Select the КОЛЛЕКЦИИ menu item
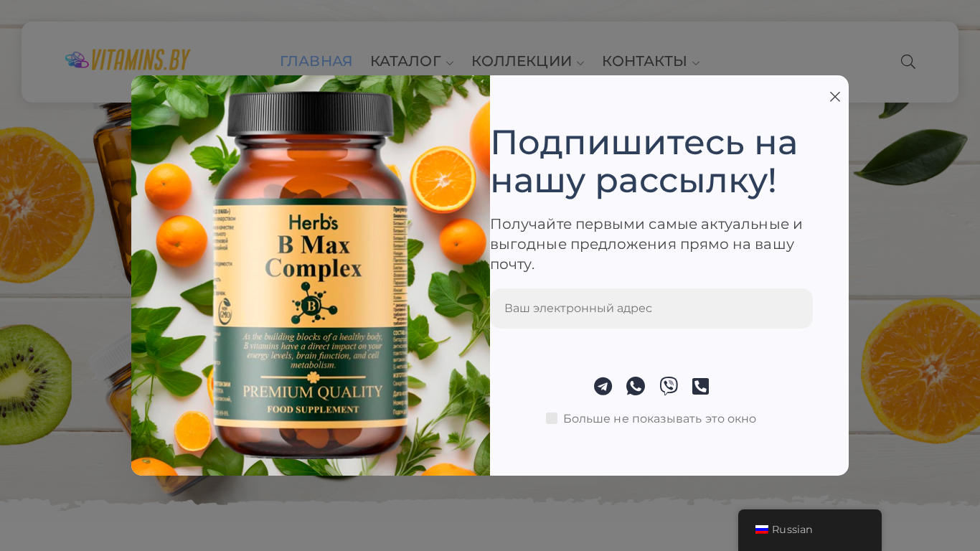980x551 pixels. point(522,62)
